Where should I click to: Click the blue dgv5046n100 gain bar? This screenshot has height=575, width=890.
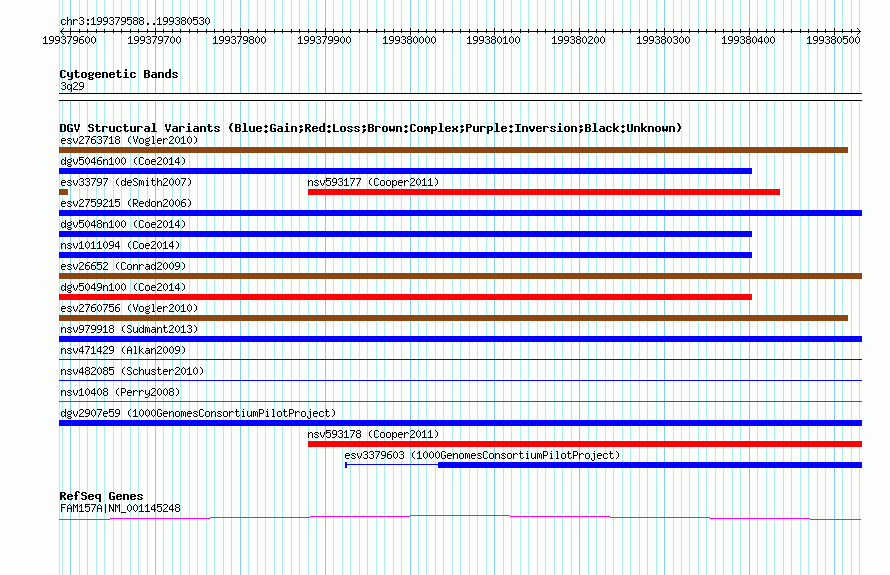click(405, 171)
